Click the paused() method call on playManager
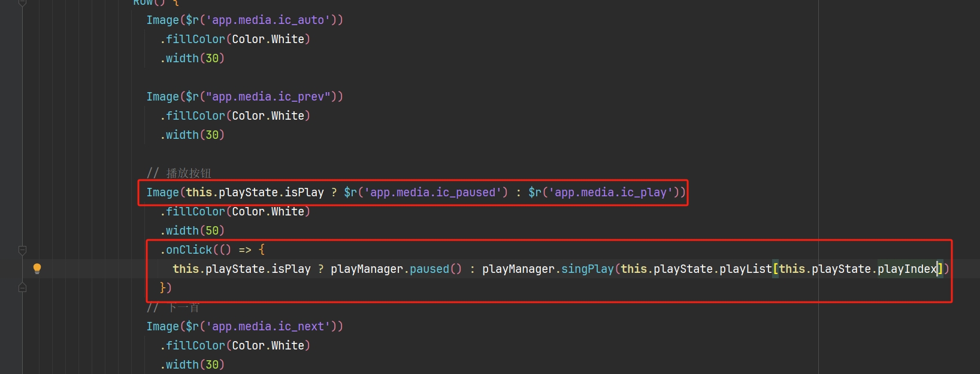This screenshot has width=980, height=374. pos(429,269)
